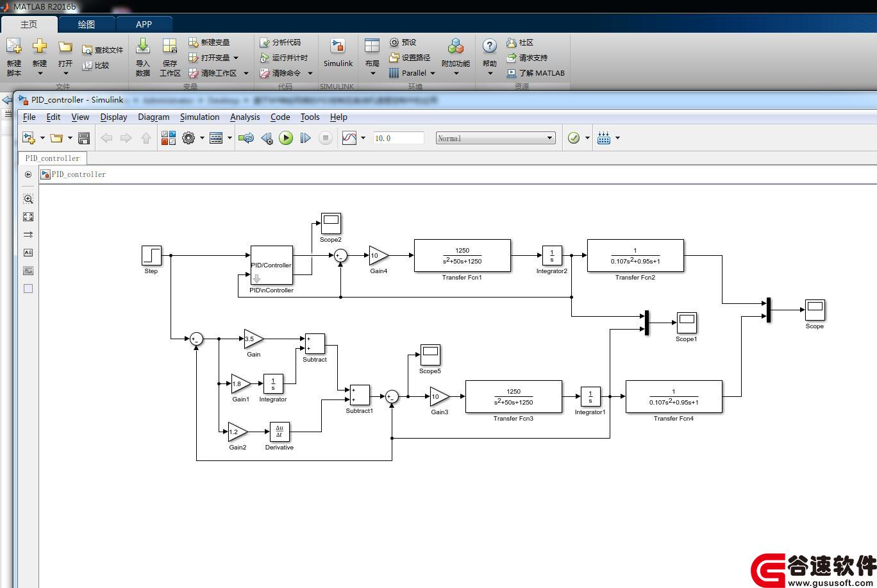Select the Zoom tool in palette

point(28,199)
